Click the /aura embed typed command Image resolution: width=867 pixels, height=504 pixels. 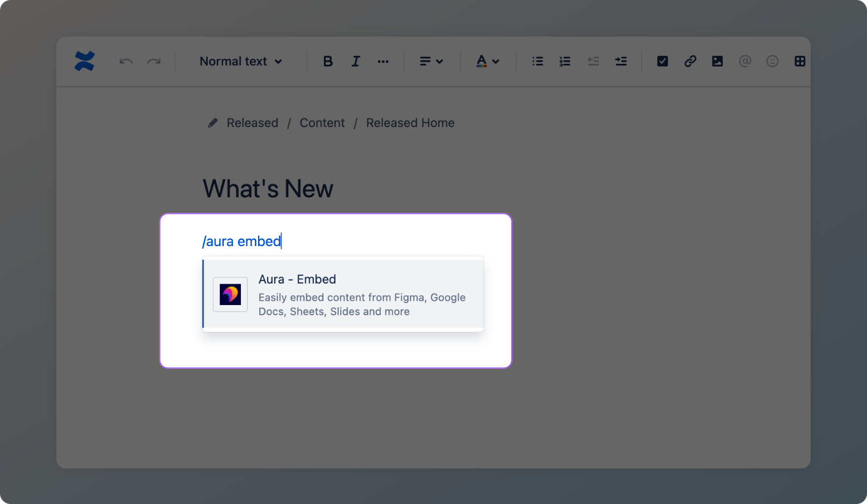(241, 242)
